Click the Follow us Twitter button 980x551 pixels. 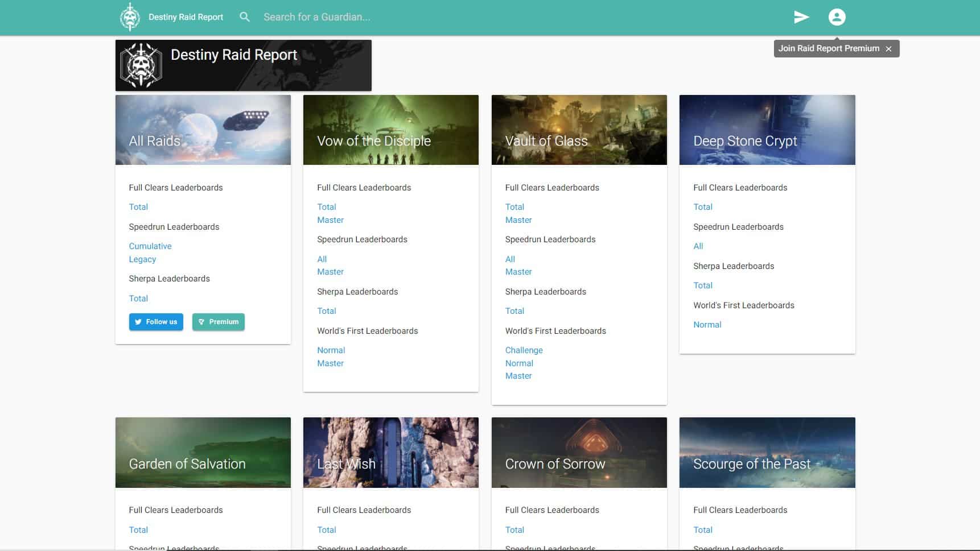[156, 322]
